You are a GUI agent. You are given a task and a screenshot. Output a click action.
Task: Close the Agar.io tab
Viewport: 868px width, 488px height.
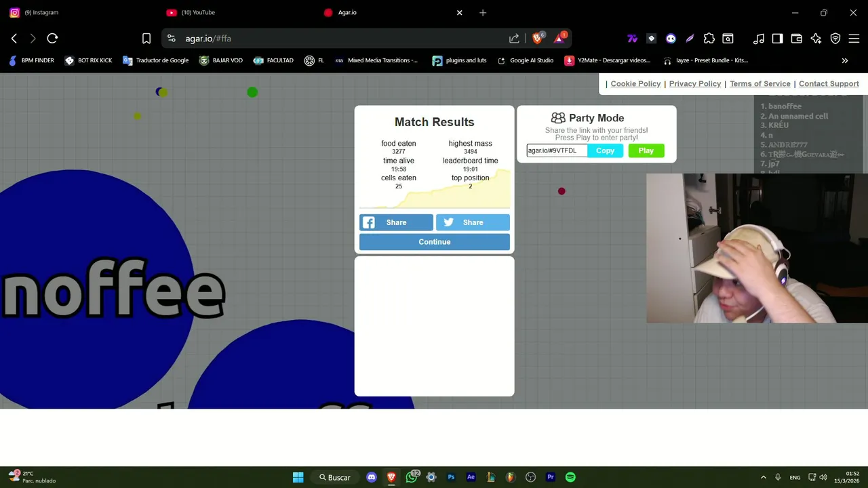(x=460, y=12)
